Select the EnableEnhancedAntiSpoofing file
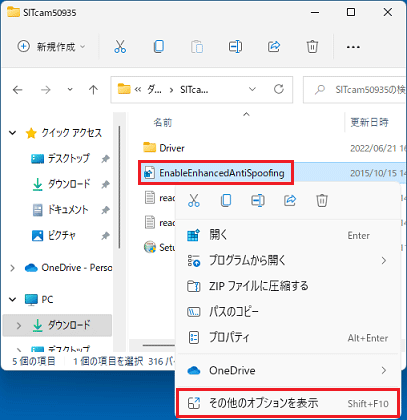Image resolution: width=407 pixels, height=420 pixels. (215, 173)
